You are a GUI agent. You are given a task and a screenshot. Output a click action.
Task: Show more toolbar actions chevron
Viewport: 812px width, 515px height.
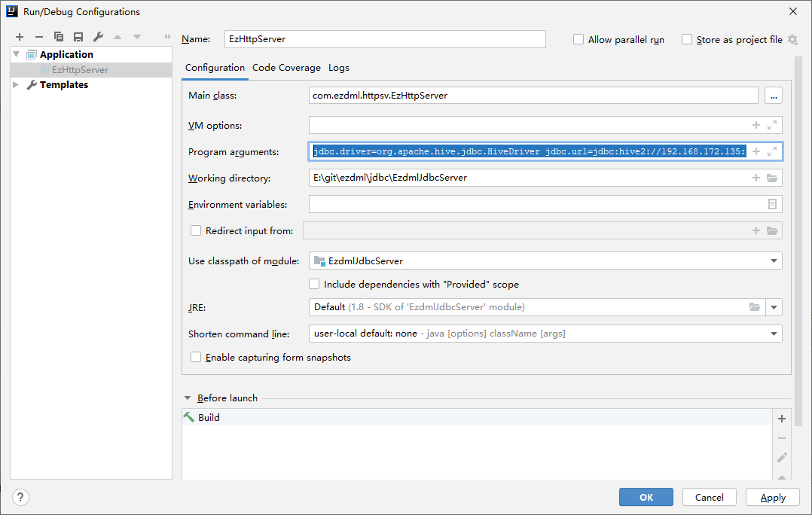coord(167,37)
